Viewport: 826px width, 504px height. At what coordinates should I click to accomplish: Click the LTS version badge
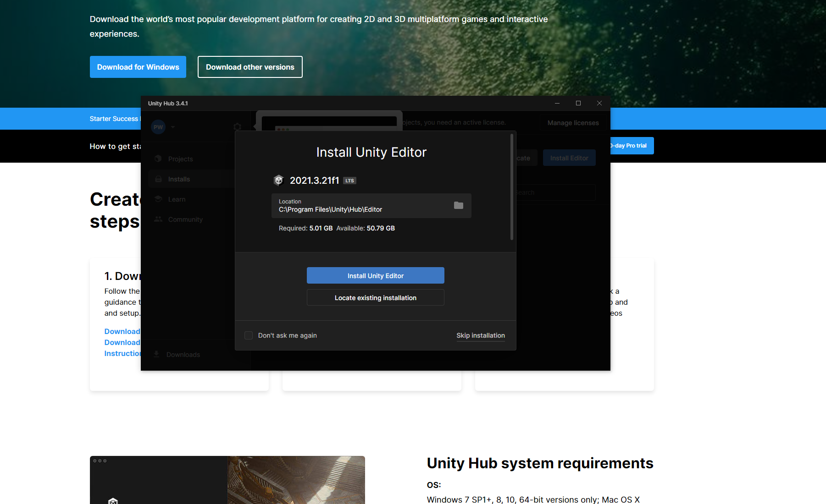pos(349,181)
